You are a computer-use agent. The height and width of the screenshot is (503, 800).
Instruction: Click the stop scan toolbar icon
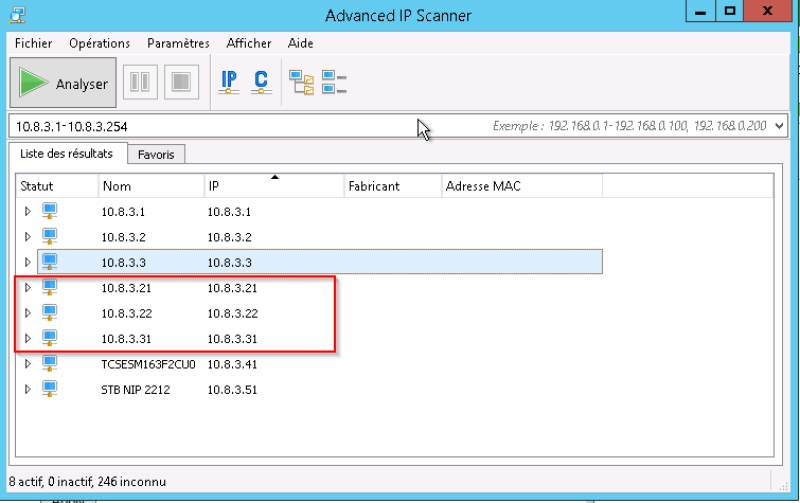tap(182, 83)
